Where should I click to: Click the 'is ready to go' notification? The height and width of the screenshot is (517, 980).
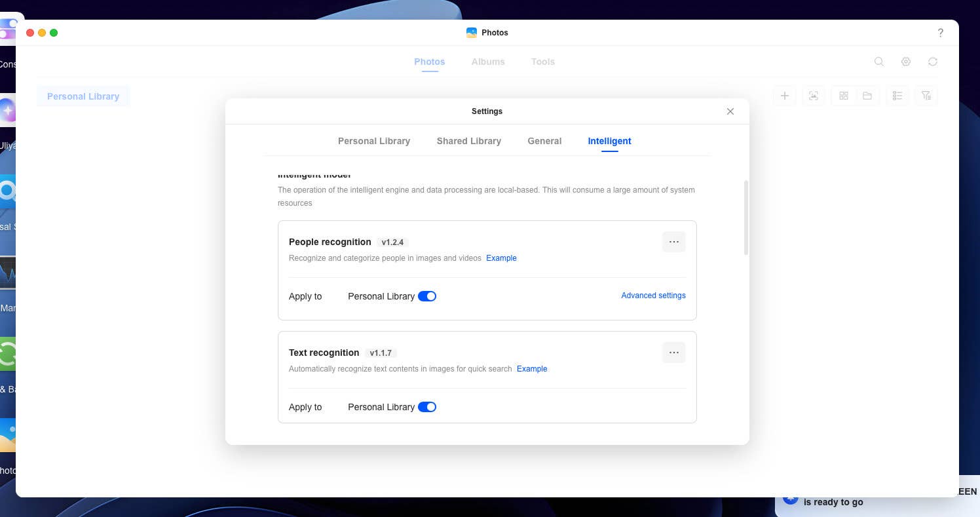878,497
